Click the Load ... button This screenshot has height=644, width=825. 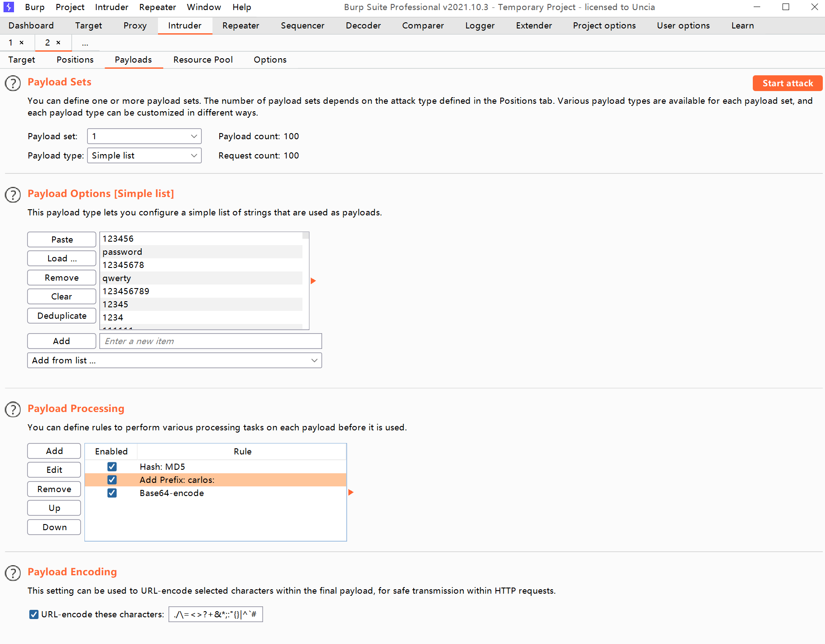point(62,258)
